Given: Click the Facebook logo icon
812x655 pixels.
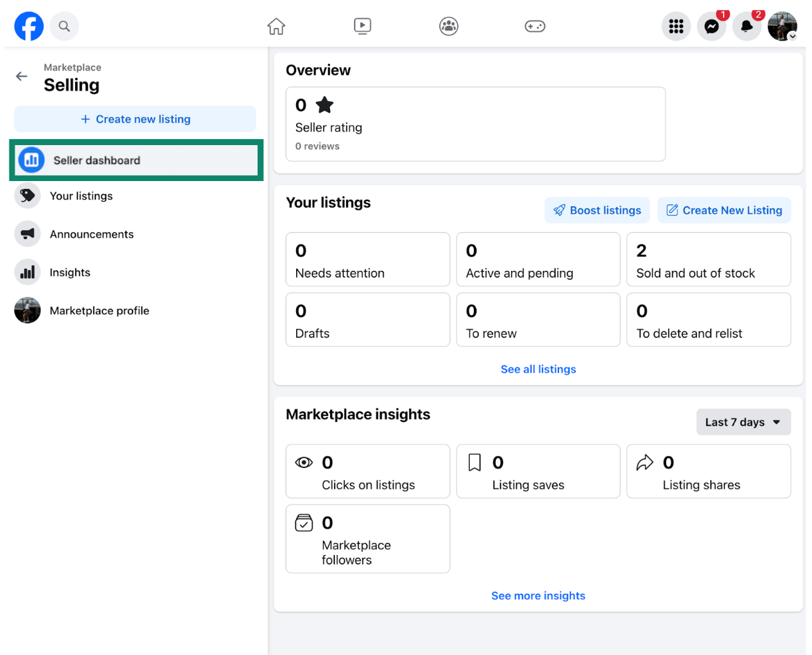Looking at the screenshot, I should [29, 27].
